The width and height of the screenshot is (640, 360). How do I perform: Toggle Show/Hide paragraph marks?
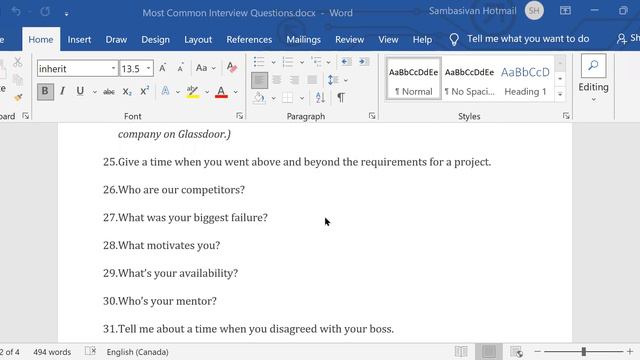pos(341,97)
